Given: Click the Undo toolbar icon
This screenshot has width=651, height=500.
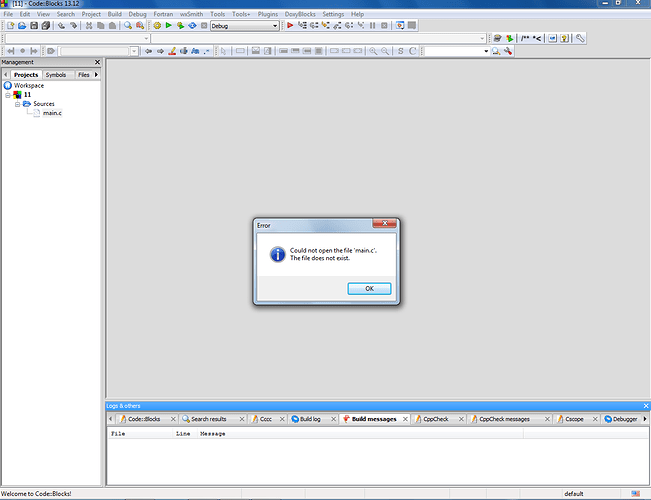Looking at the screenshot, I should click(61, 26).
